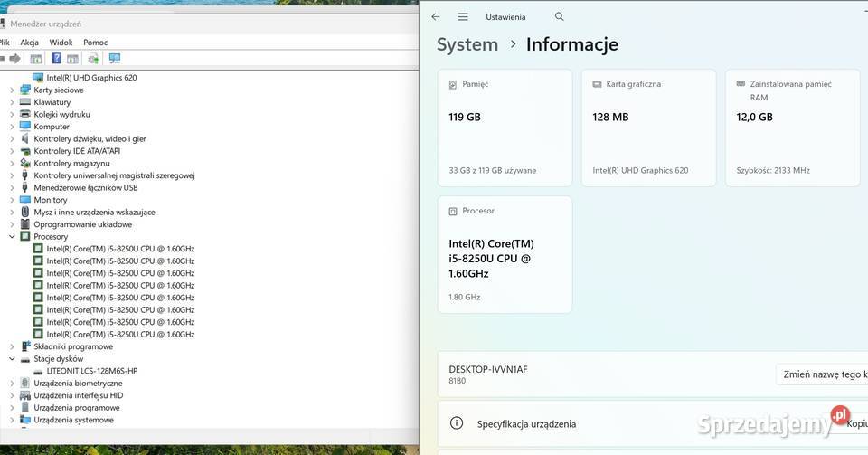Click info icon beside Specyfikacja urządzenia
Screen dimensions: 868x455
[x=456, y=423]
